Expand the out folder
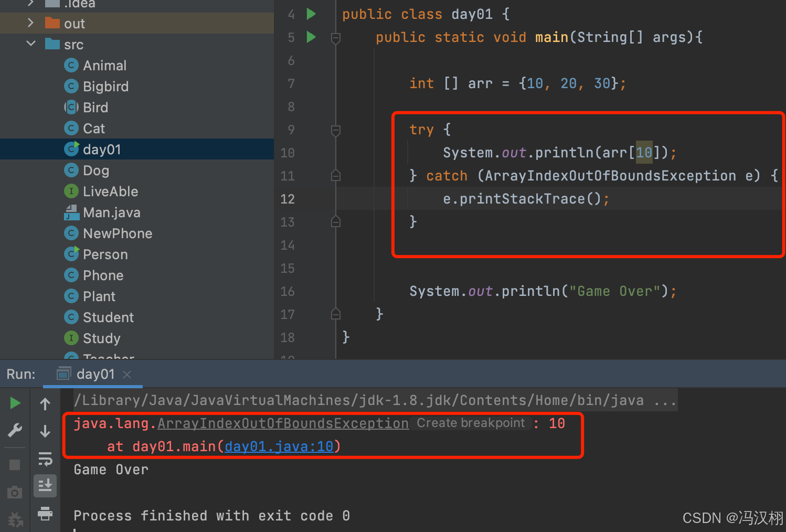Viewport: 786px width, 532px height. point(30,23)
